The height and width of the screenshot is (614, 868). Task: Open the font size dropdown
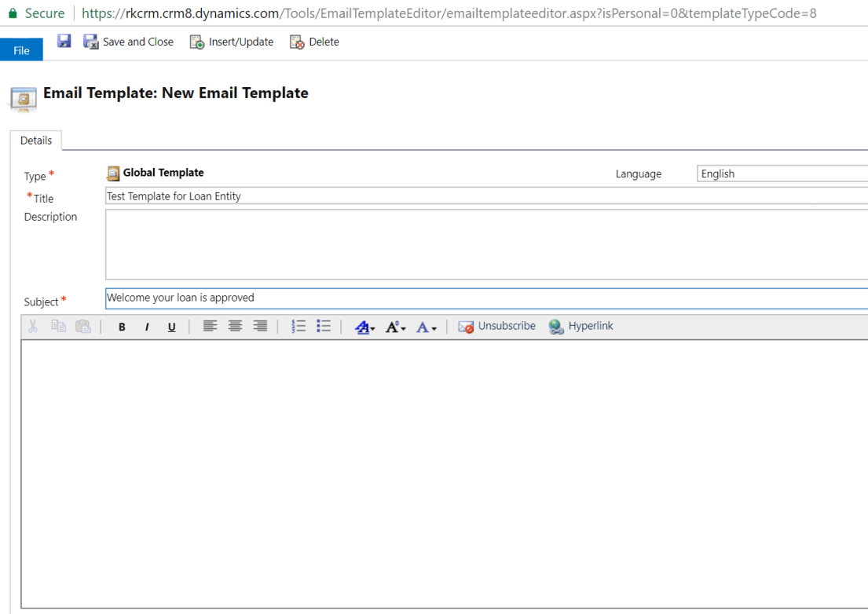click(x=395, y=327)
